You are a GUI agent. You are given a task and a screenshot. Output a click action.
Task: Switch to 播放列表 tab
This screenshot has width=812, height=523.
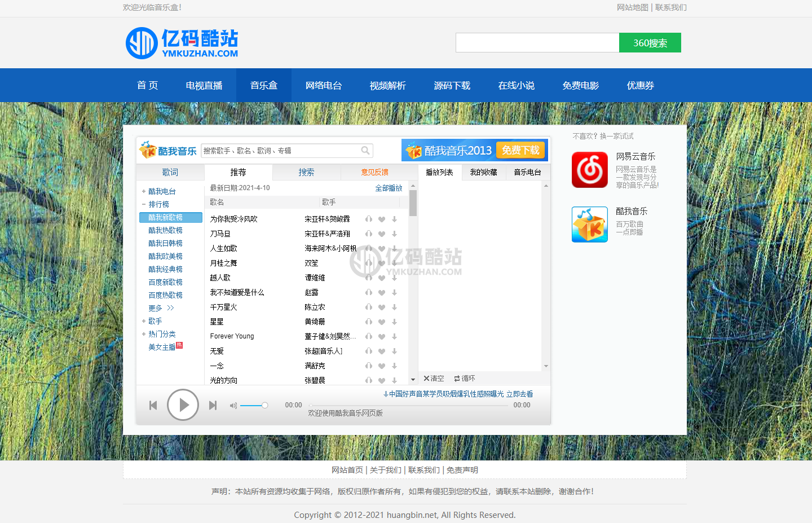440,172
